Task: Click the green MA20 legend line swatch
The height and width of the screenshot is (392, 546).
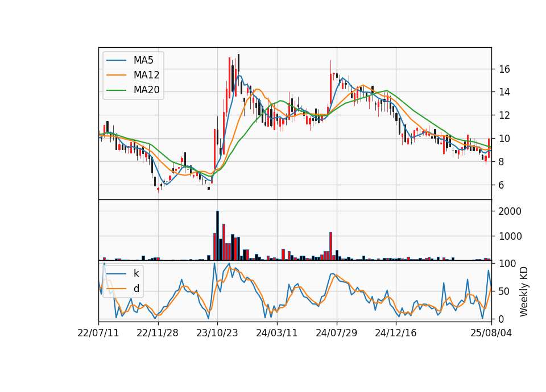Action: [x=116, y=90]
